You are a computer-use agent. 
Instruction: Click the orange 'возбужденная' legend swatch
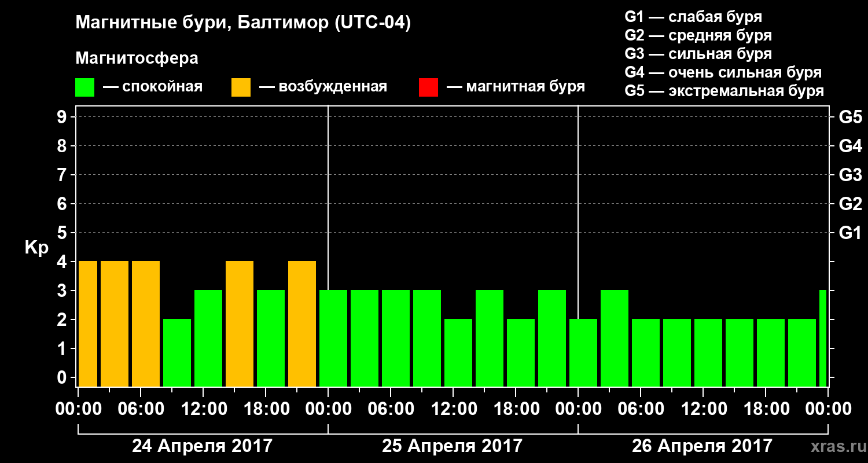tap(241, 87)
